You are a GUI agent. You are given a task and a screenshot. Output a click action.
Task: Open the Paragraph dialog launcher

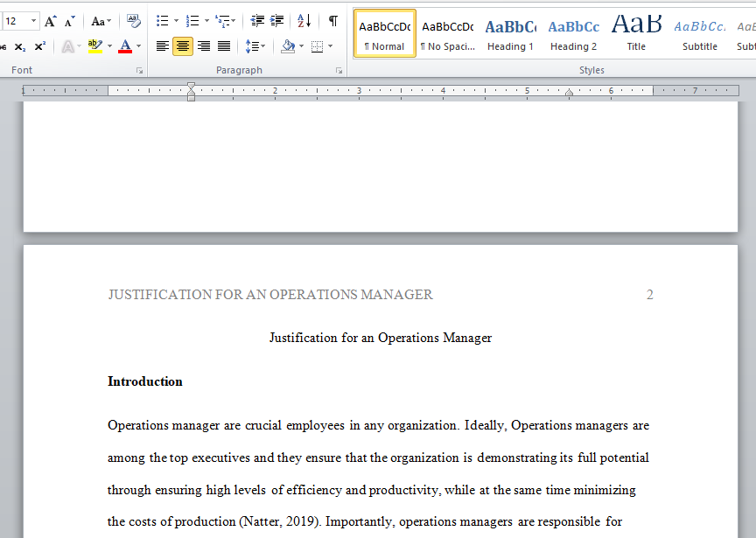(x=339, y=71)
